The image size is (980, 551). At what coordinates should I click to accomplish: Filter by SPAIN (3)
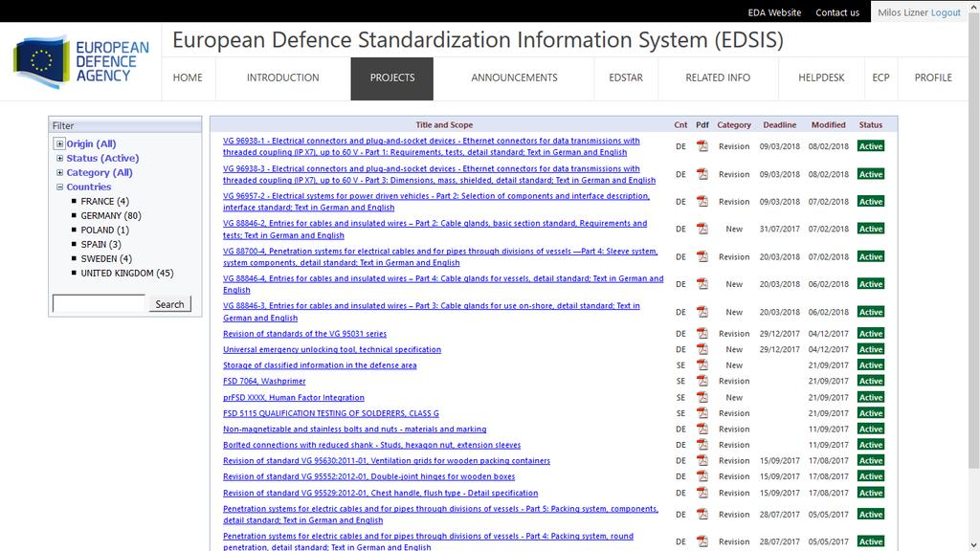coord(100,244)
